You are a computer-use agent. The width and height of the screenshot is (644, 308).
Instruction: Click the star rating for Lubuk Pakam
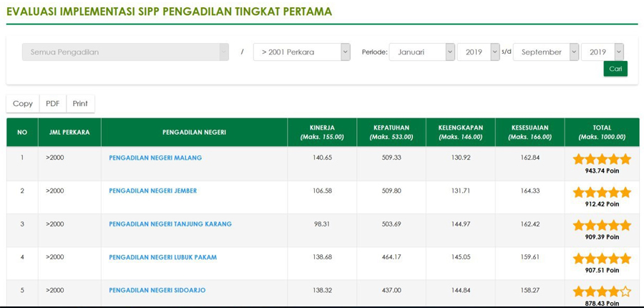[602, 259]
